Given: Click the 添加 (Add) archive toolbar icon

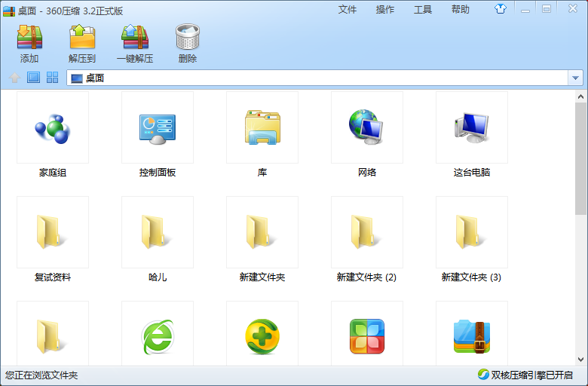Looking at the screenshot, I should [29, 37].
